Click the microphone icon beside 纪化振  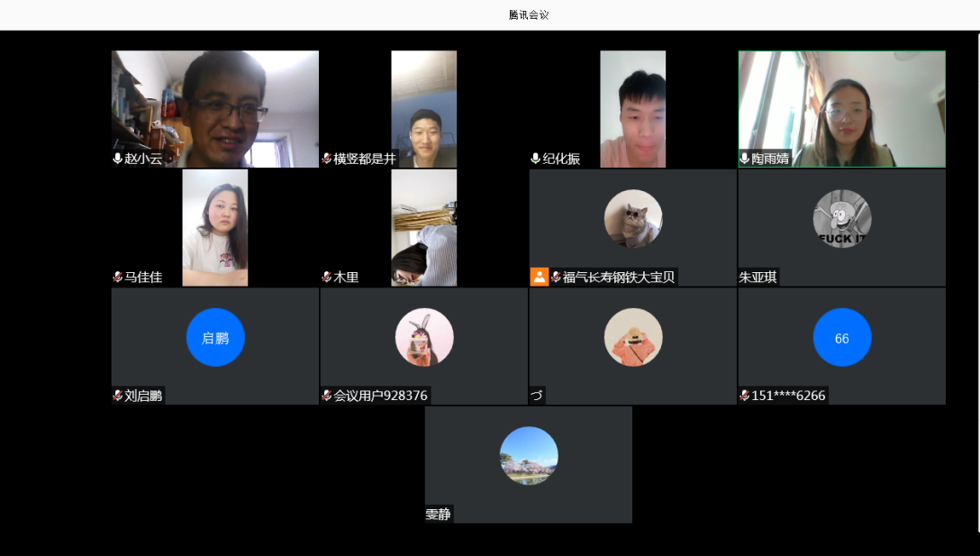click(x=535, y=159)
